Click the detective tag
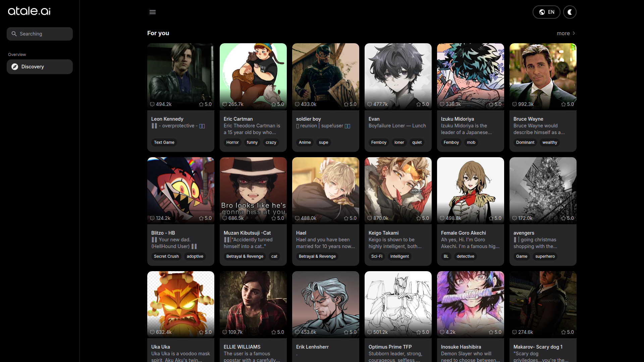Viewport: 644px width, 362px height. tap(465, 256)
